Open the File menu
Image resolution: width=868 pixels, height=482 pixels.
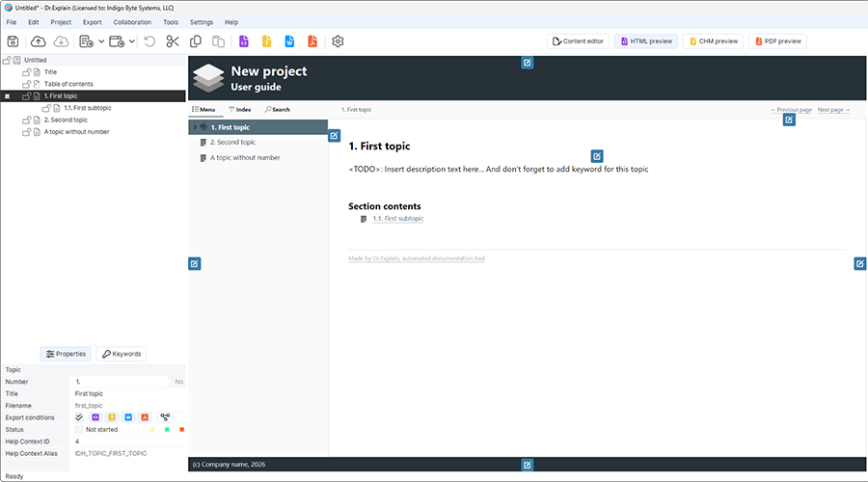tap(12, 22)
